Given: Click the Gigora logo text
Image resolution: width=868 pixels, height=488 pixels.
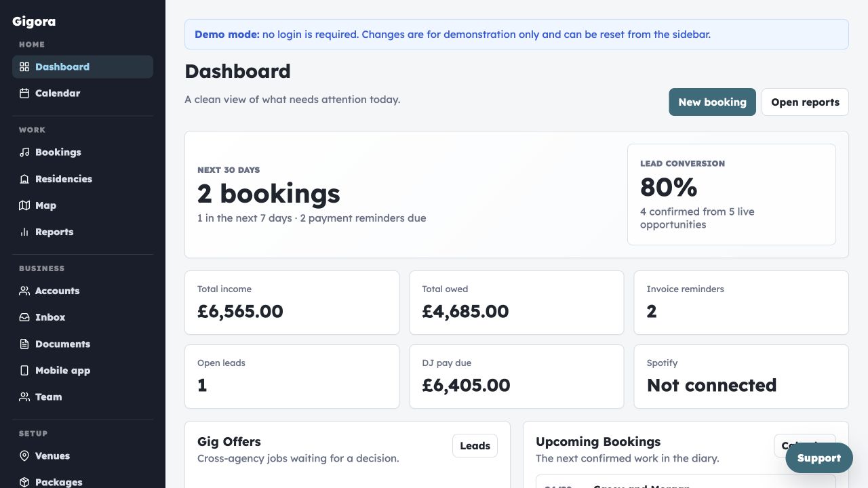Looking at the screenshot, I should [34, 22].
